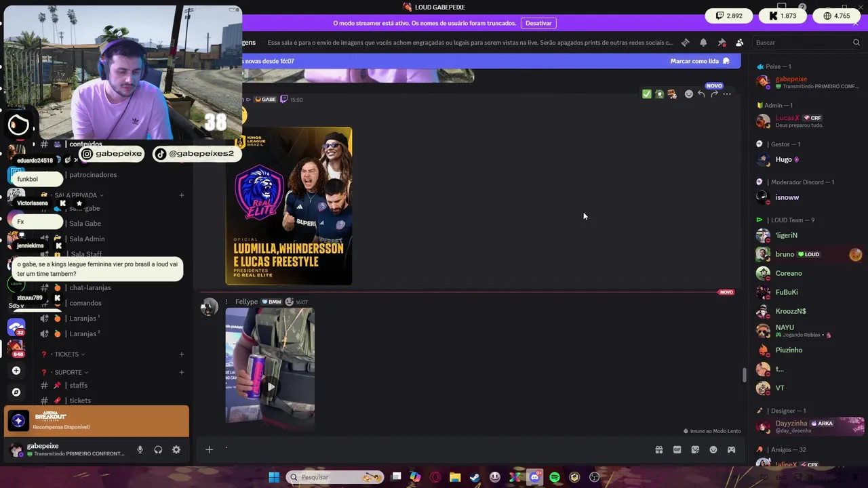
Task: Add channel to TICKETS category
Action: coord(181,354)
